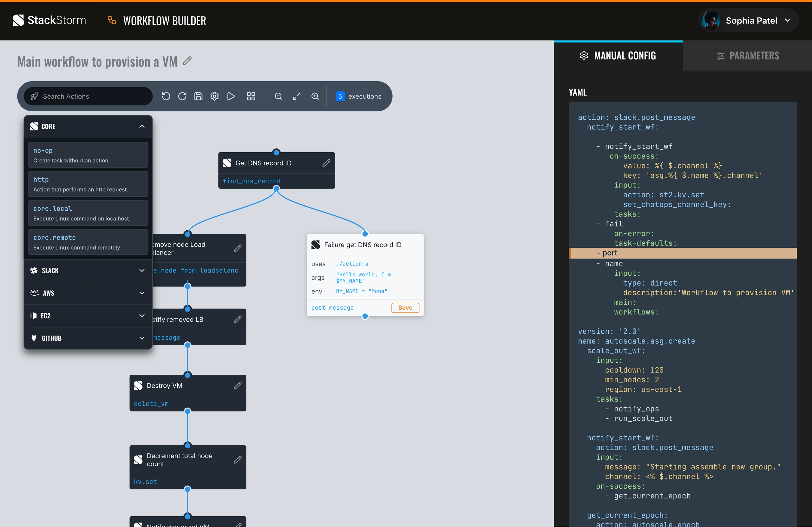Screen dimensions: 812x527
Task: Zoom out on the canvas
Action: (x=278, y=96)
